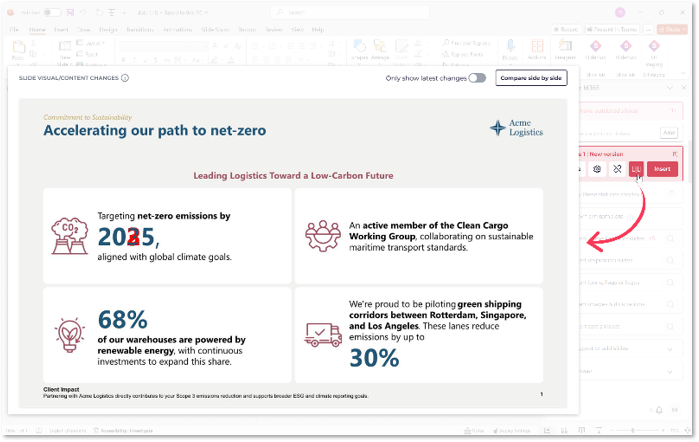Screen dimensions: 699x442
Task: Click Find and Replace
Action: pos(466,43)
